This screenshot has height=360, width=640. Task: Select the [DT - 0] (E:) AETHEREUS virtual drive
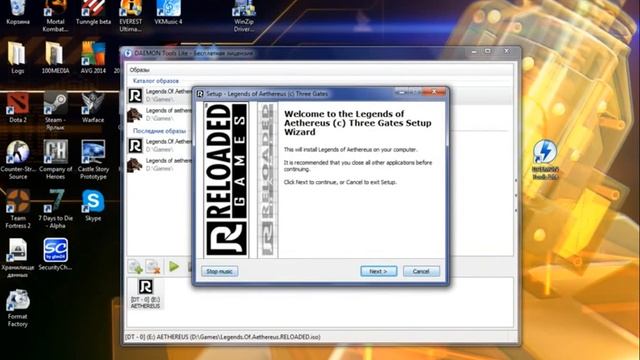145,294
